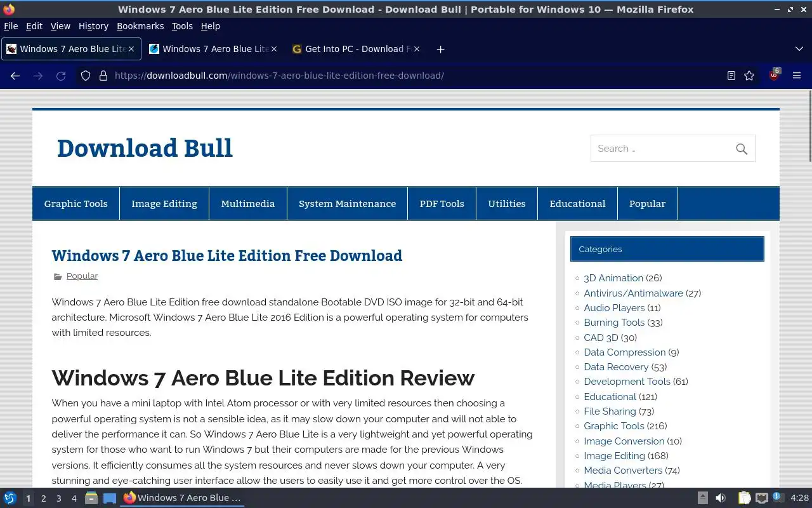Open the clipboard manager tray icon

pyautogui.click(x=744, y=498)
